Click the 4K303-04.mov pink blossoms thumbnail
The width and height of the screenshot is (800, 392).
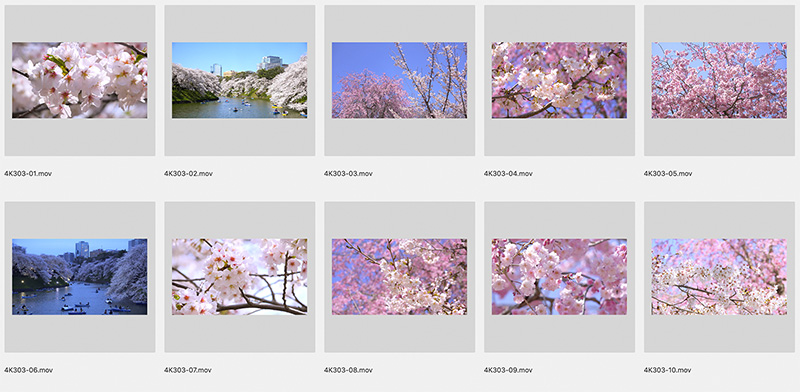pyautogui.click(x=559, y=80)
